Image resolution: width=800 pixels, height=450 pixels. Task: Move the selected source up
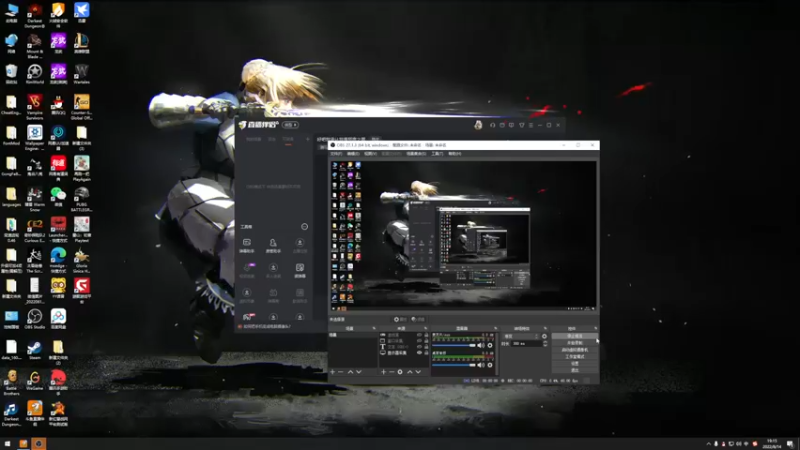pyautogui.click(x=410, y=372)
